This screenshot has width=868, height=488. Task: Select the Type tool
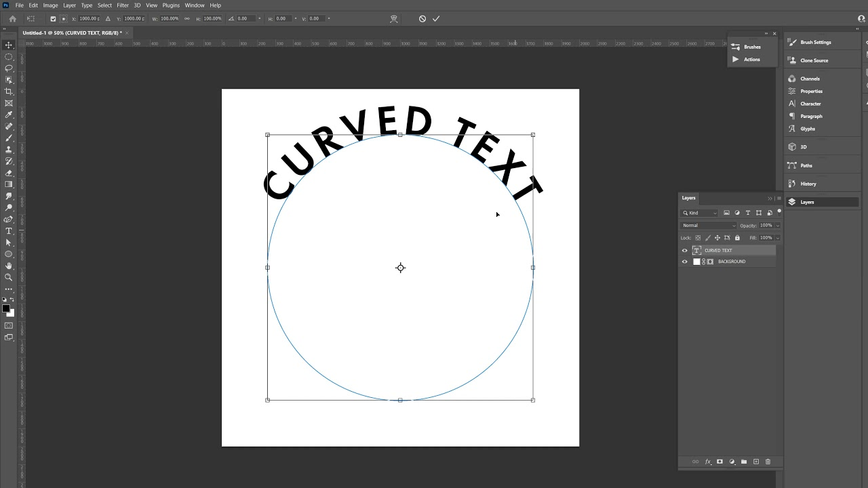[9, 230]
